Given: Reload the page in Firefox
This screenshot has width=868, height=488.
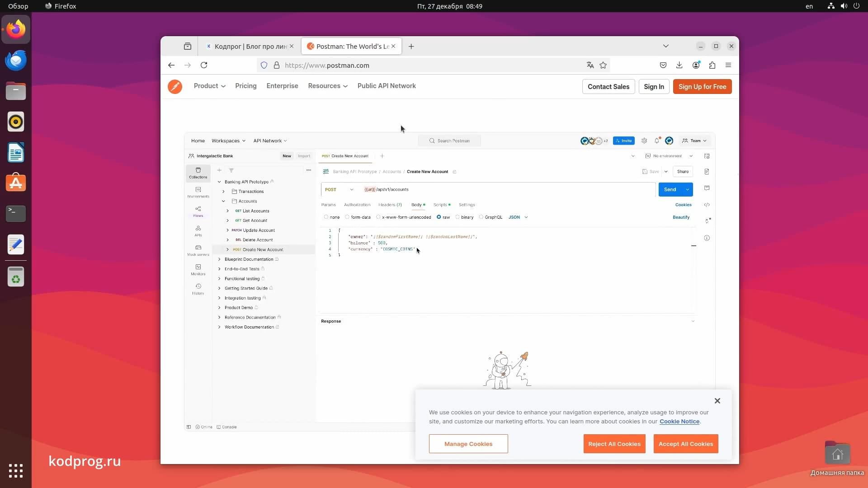Looking at the screenshot, I should 204,65.
